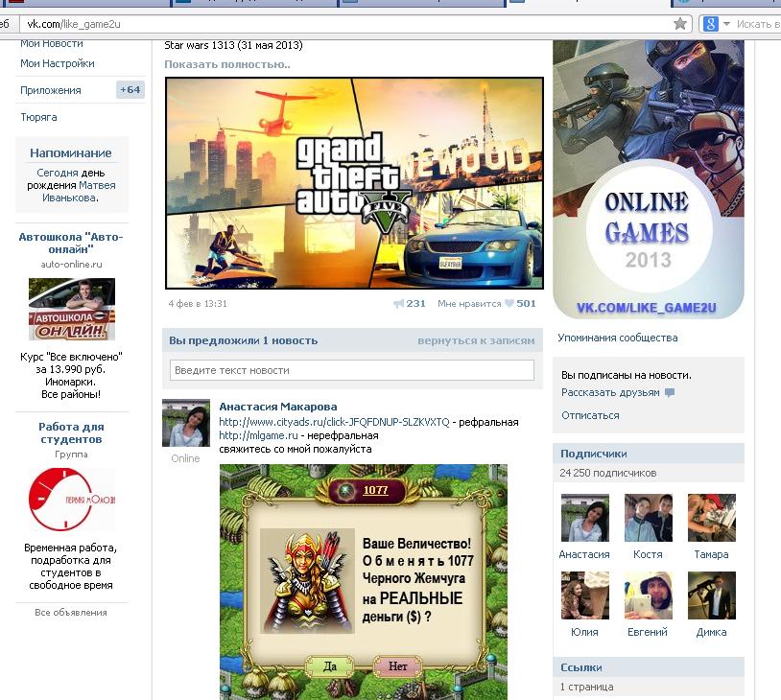Open subscriber Анастасия's photo
781x700 pixels.
pos(584,518)
